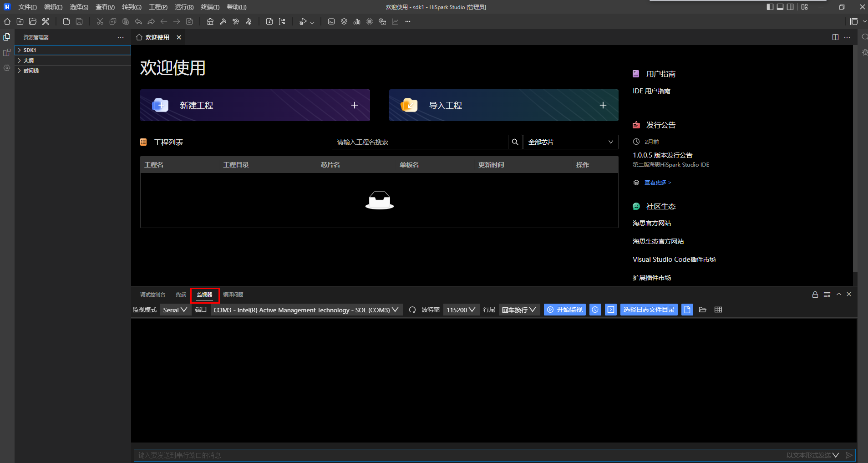Click the customize layout icon
This screenshot has width=868, height=463.
pos(805,7)
